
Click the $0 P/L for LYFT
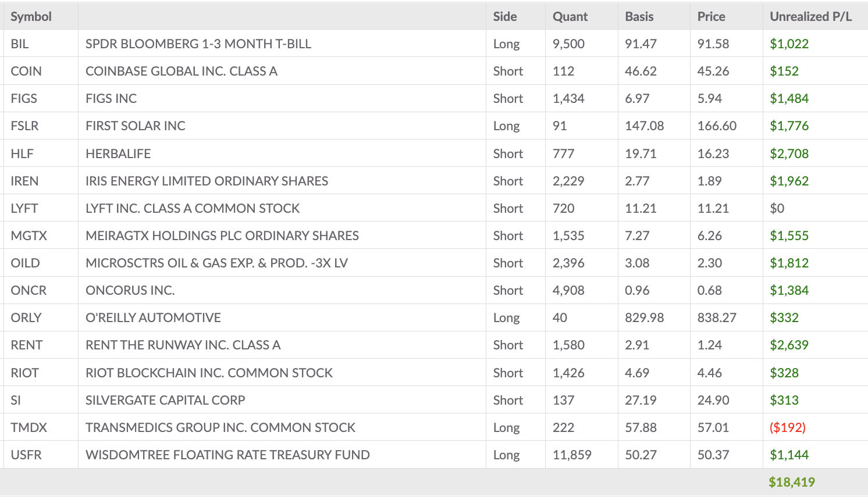(777, 208)
